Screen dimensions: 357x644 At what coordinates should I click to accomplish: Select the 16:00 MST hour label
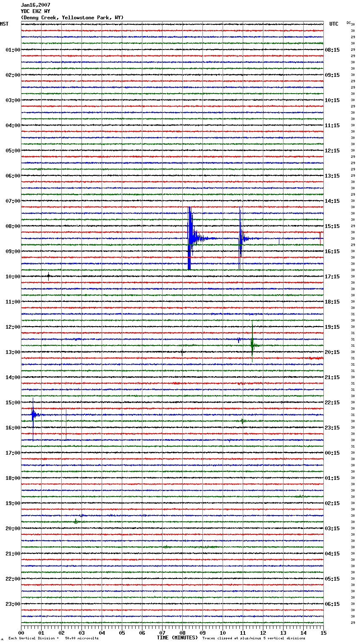(13, 428)
